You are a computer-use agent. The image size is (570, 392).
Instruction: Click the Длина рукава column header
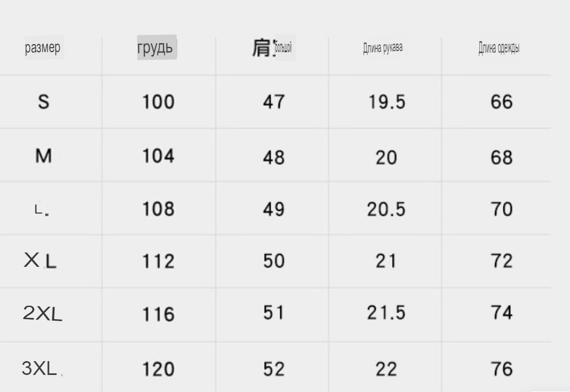tap(382, 48)
